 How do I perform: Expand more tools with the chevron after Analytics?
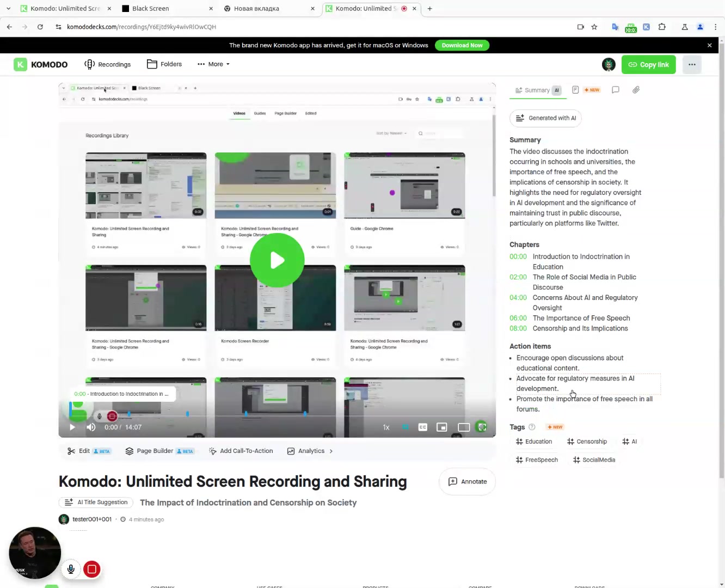331,451
